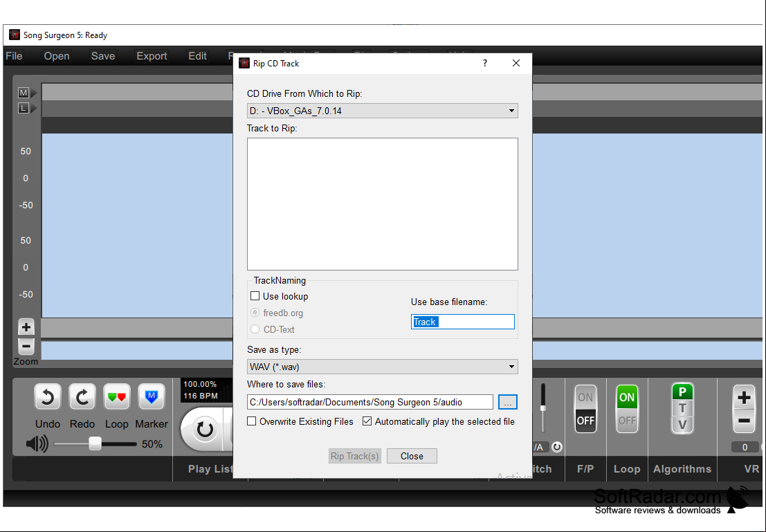The height and width of the screenshot is (532, 766).
Task: Open the Edit menu
Action: [x=197, y=56]
